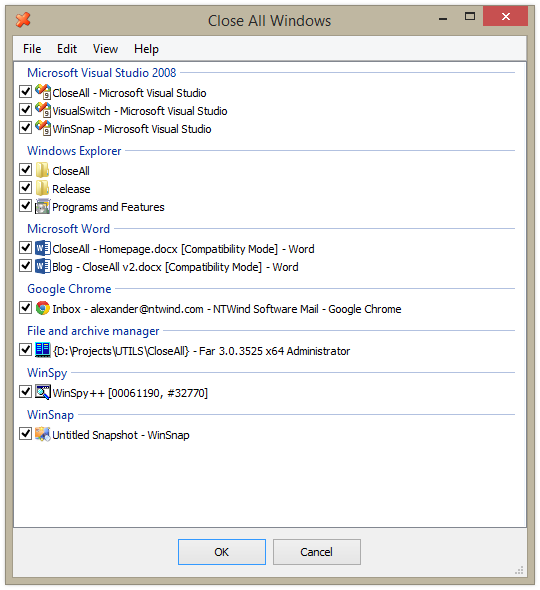Open the File menu

coord(32,49)
